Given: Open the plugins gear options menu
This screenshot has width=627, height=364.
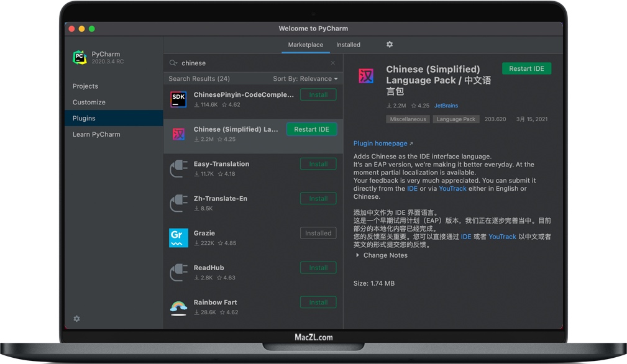Looking at the screenshot, I should point(390,44).
